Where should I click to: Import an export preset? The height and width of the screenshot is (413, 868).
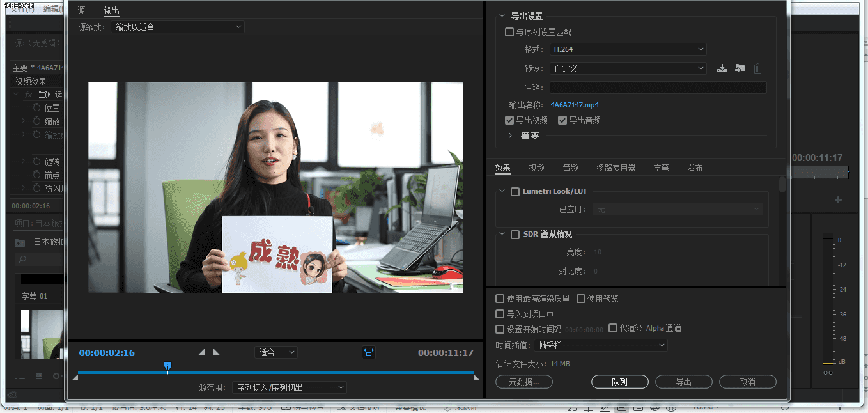740,67
